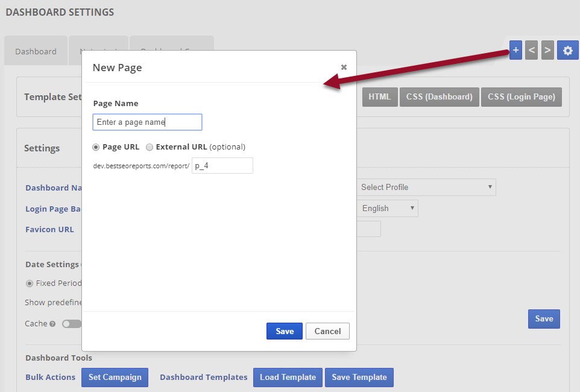580x392 pixels.
Task: Open the HTML template editor button
Action: [379, 96]
